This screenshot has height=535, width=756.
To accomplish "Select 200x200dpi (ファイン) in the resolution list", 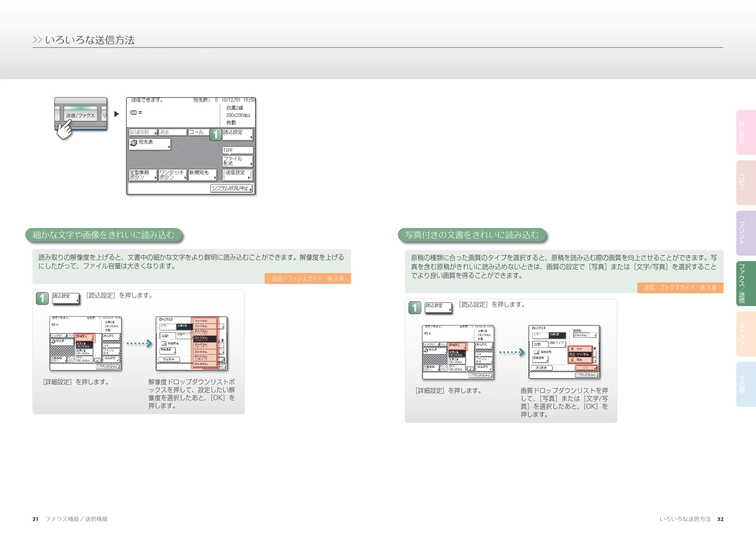I will pyautogui.click(x=205, y=339).
